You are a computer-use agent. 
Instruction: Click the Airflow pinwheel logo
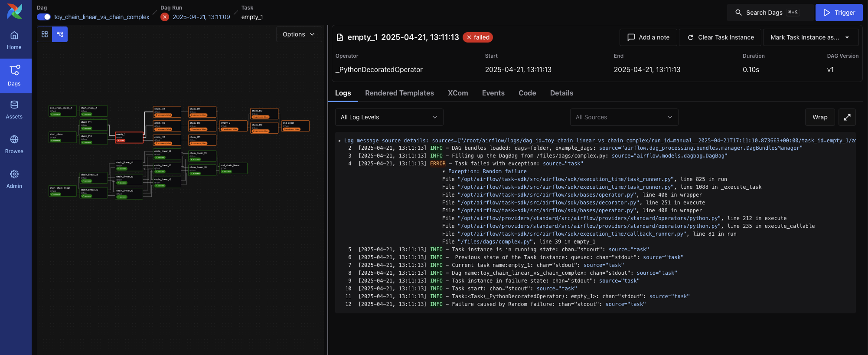click(x=15, y=11)
